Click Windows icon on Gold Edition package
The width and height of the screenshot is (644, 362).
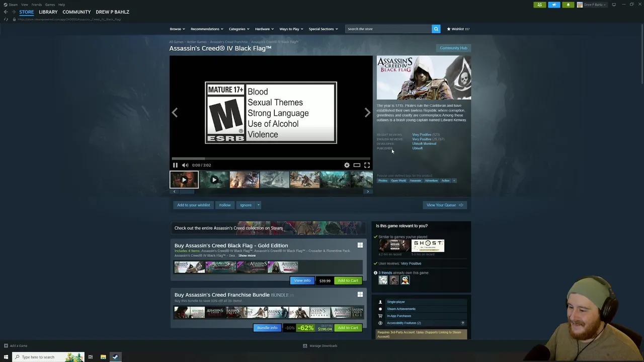click(x=360, y=245)
